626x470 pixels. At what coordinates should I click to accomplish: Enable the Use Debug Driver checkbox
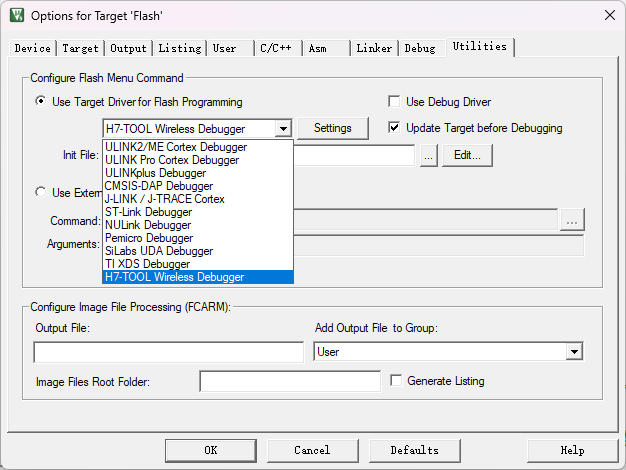(x=394, y=101)
